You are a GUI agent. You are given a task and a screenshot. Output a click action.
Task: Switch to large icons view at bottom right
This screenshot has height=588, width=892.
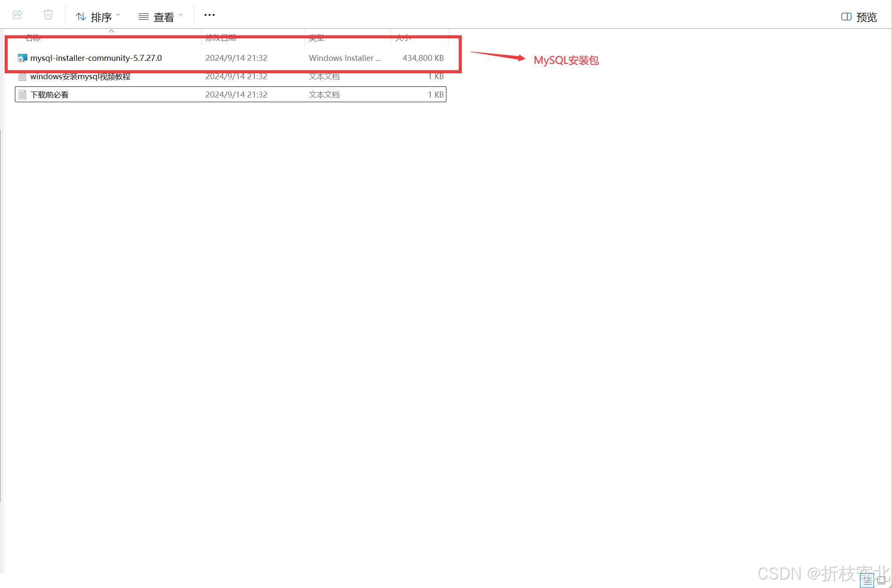click(882, 580)
